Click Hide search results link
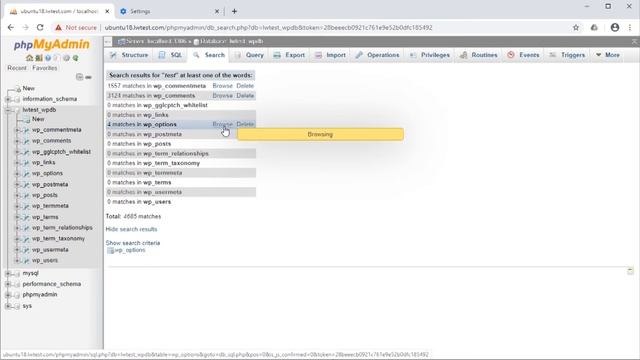This screenshot has width=640, height=360. point(131,229)
